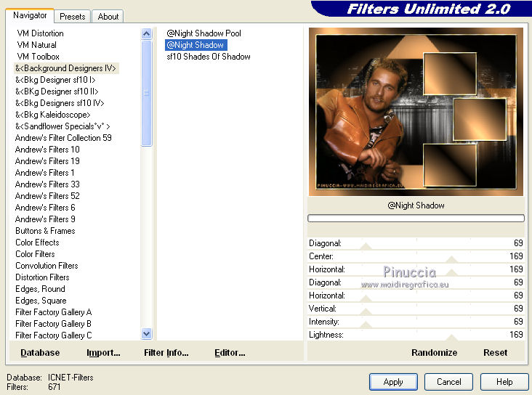Adjust the first Diagonal slider

pyautogui.click(x=416, y=243)
